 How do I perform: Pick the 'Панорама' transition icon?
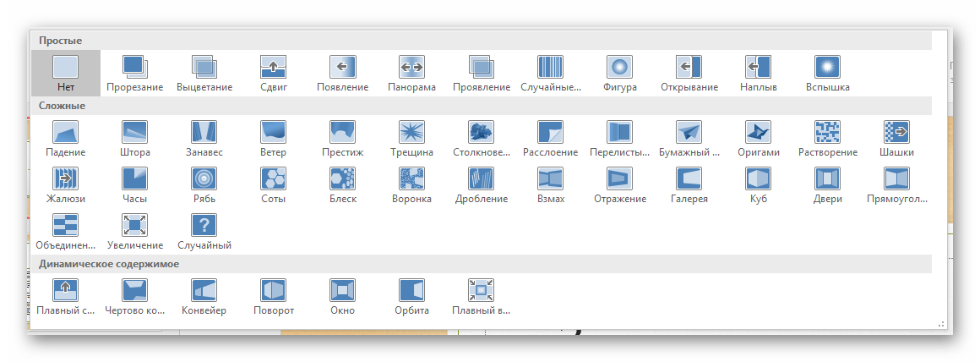coord(411,73)
